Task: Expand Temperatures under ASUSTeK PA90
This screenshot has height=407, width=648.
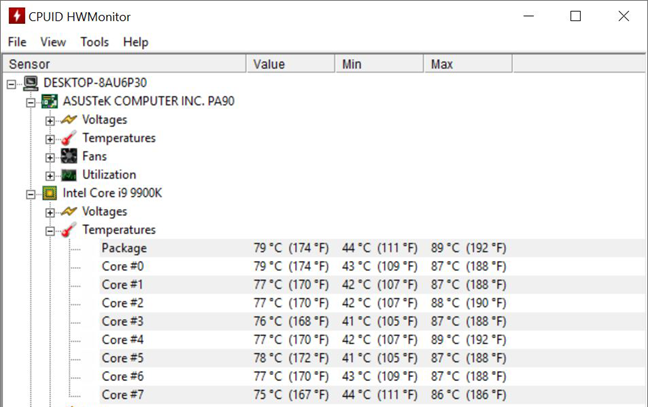Action: point(50,139)
